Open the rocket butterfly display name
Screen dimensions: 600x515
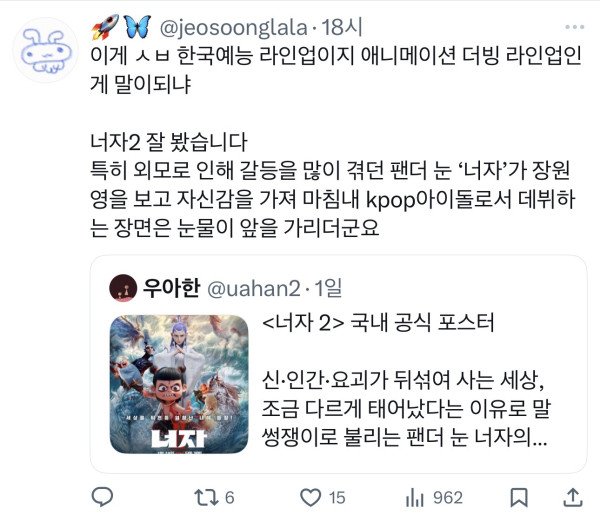pos(121,27)
